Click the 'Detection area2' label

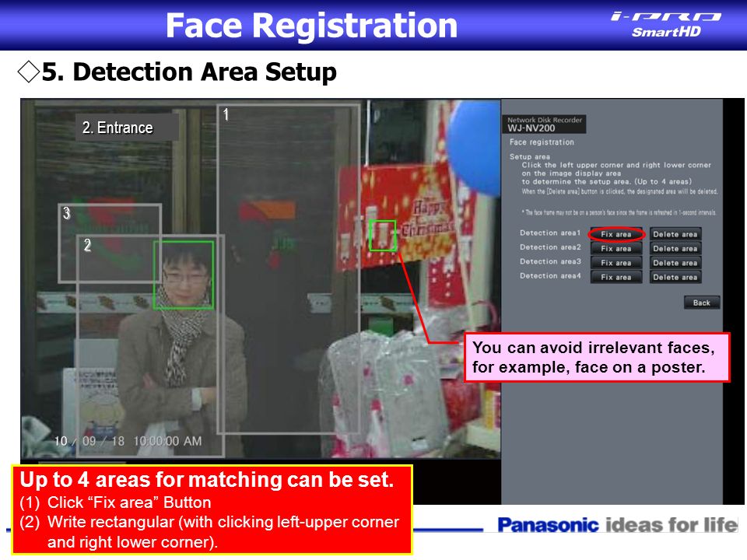point(550,247)
